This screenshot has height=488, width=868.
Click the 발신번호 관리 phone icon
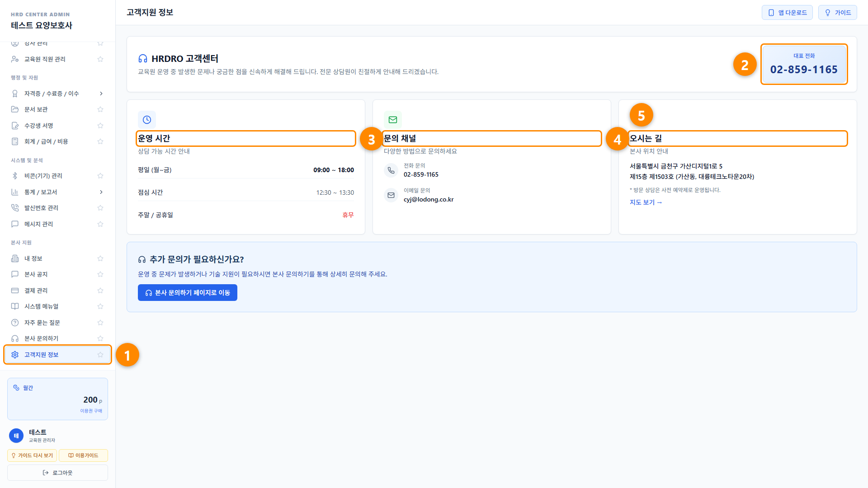pyautogui.click(x=15, y=208)
